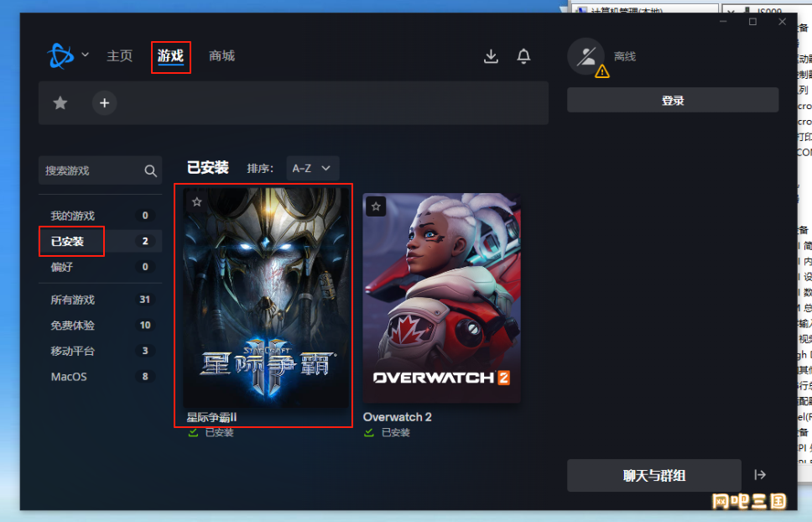Open the 聊天与群组 button
The height and width of the screenshot is (522, 812).
click(654, 475)
